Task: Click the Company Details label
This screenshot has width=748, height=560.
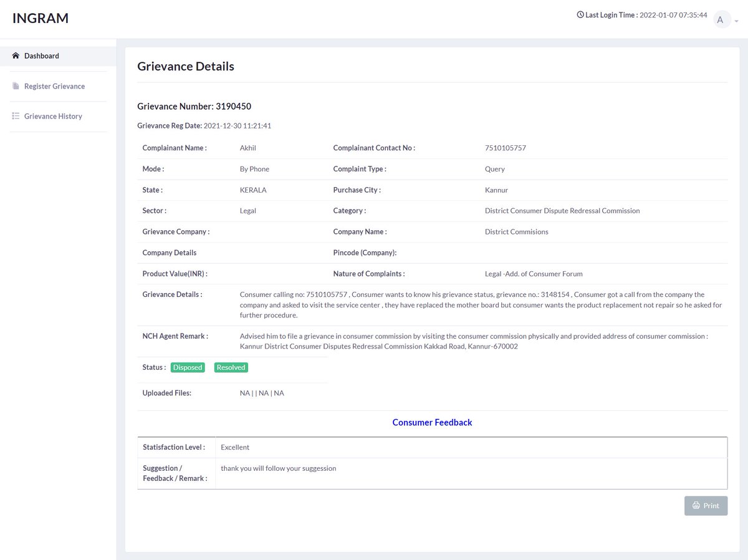Action: coord(170,253)
